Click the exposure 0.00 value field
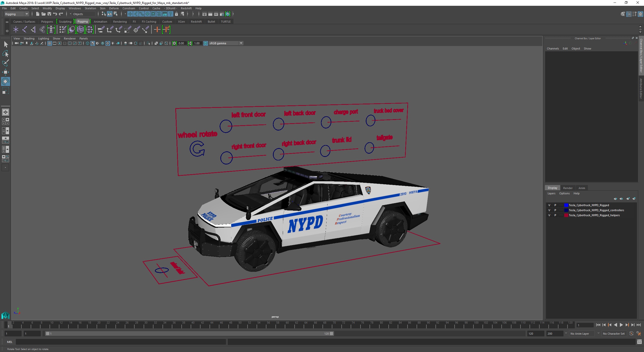The image size is (644, 352). 182,43
